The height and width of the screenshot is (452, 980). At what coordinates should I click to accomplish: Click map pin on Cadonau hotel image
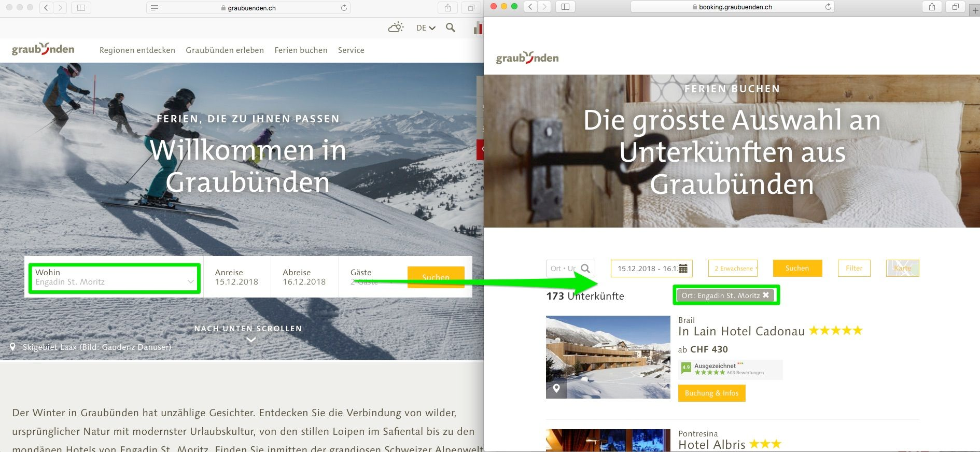(x=556, y=388)
